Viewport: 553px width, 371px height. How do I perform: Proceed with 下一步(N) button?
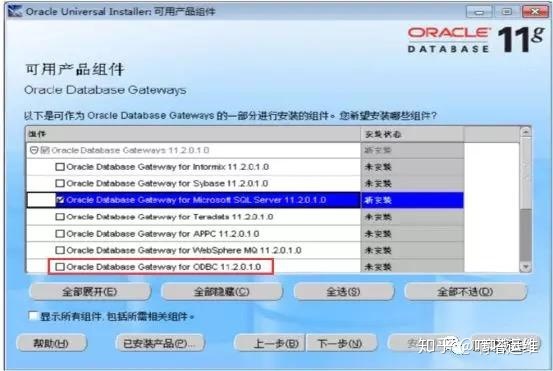341,343
